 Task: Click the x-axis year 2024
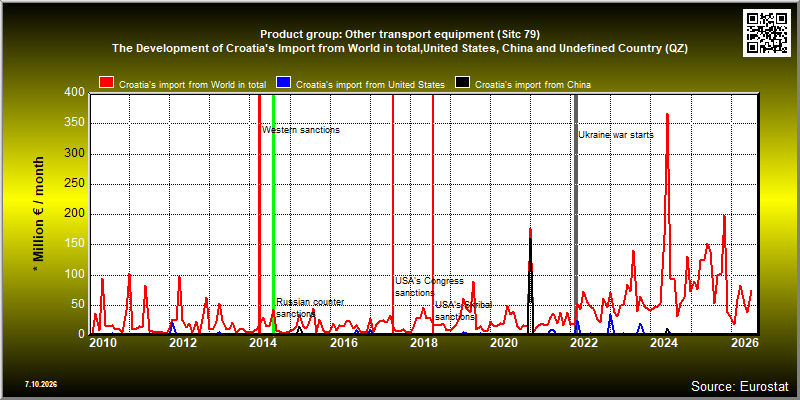click(665, 342)
